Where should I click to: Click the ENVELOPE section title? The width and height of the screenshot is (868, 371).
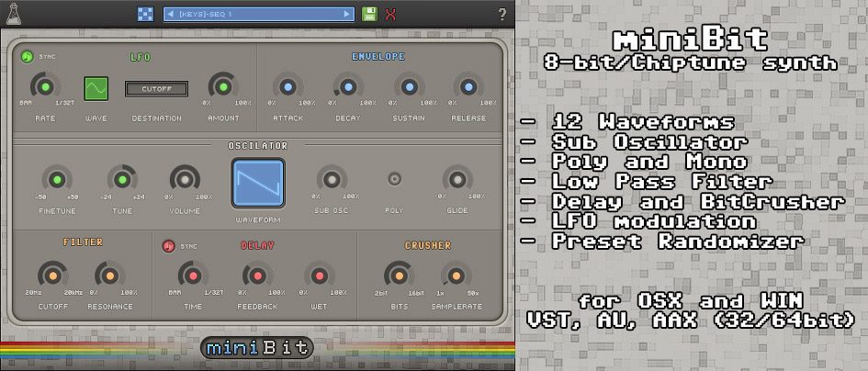[378, 57]
